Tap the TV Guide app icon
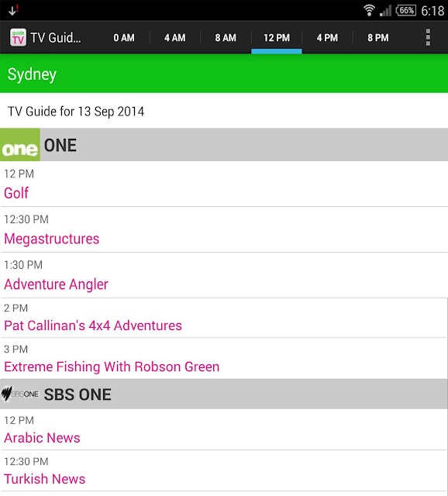The height and width of the screenshot is (496, 448). [18, 38]
